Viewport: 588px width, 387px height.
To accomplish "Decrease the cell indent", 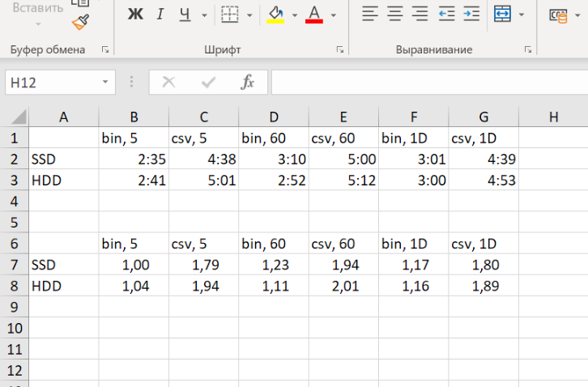I will coord(446,14).
